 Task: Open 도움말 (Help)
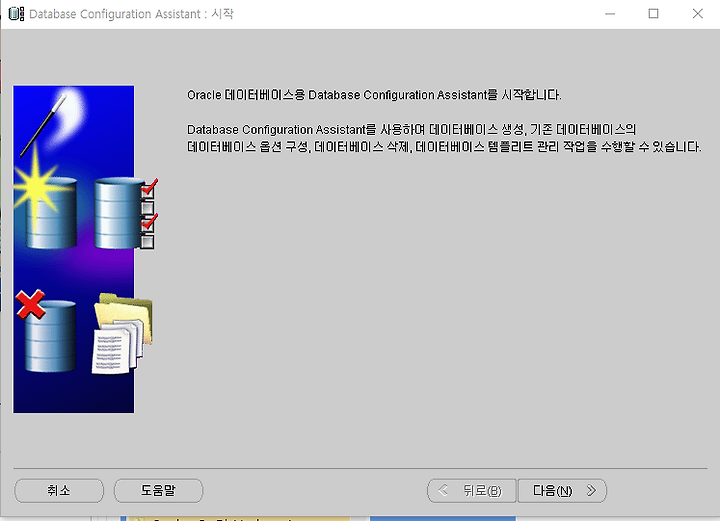158,491
